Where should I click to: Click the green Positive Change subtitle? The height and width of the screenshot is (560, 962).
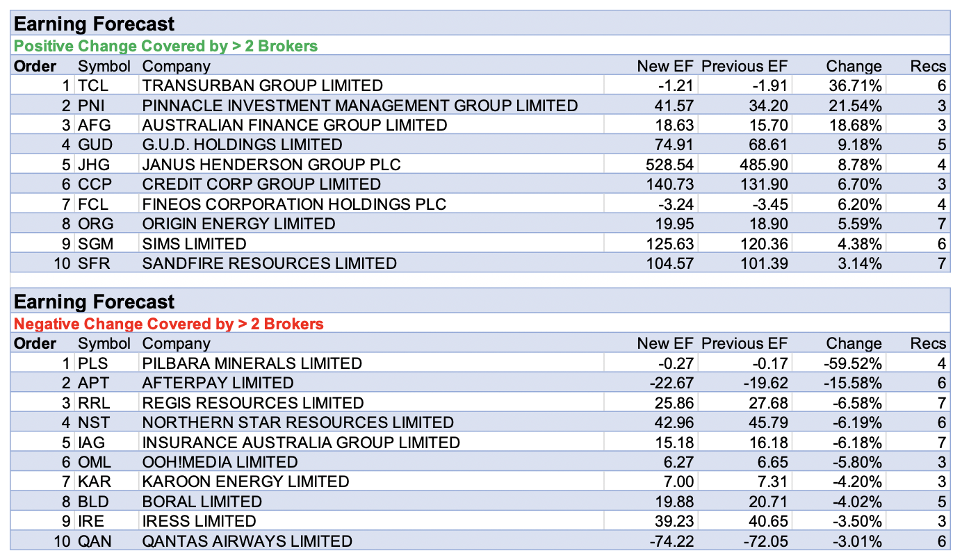[165, 46]
